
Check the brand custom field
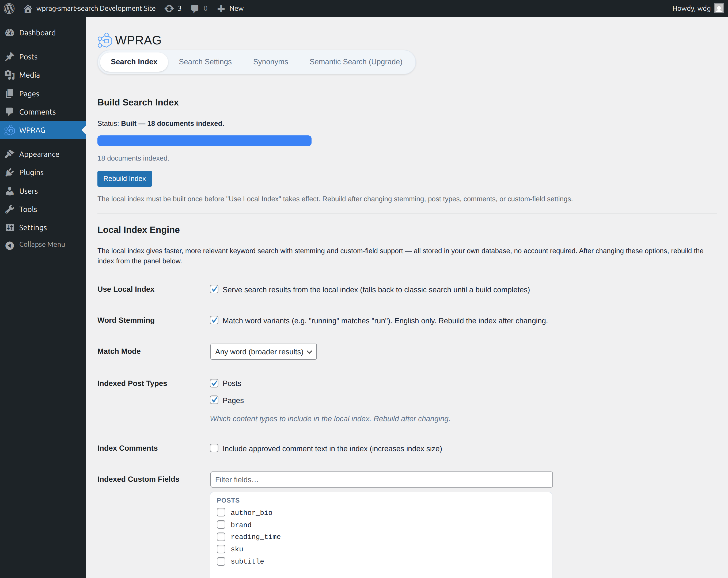pos(221,525)
